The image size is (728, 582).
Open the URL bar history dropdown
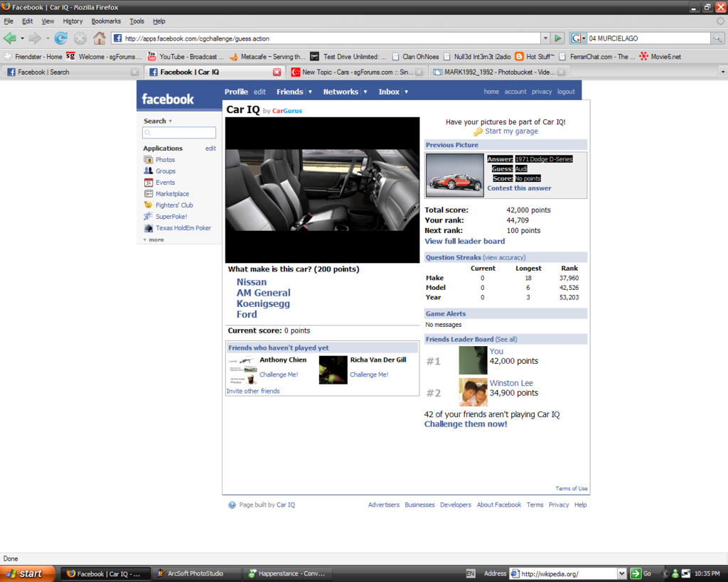[x=545, y=38]
